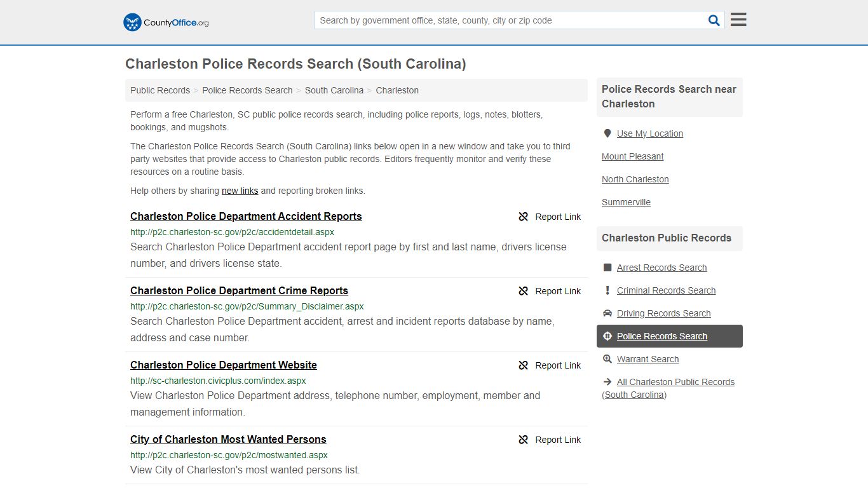The height and width of the screenshot is (488, 868).
Task: Click the Criminal Records exclamation icon
Action: [607, 290]
